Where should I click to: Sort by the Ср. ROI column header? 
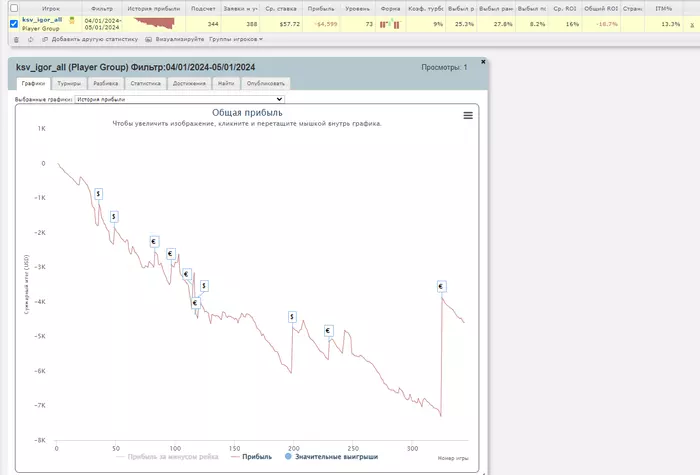tap(565, 8)
